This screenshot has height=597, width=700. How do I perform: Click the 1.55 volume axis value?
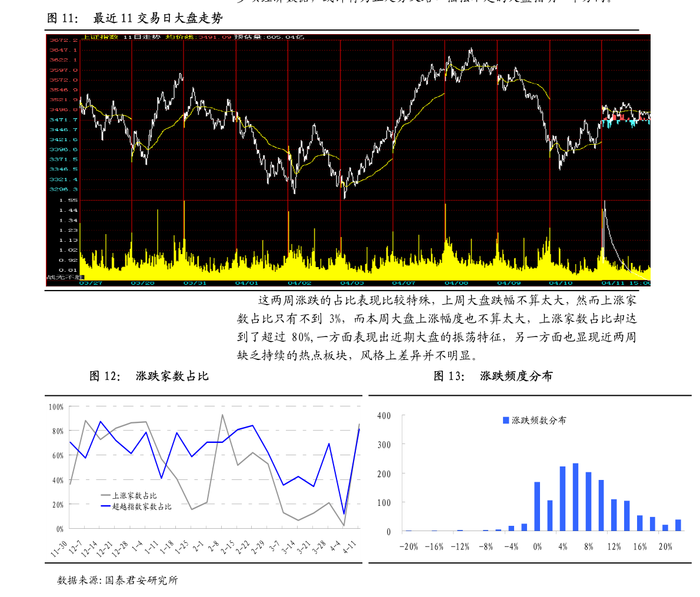click(x=68, y=201)
